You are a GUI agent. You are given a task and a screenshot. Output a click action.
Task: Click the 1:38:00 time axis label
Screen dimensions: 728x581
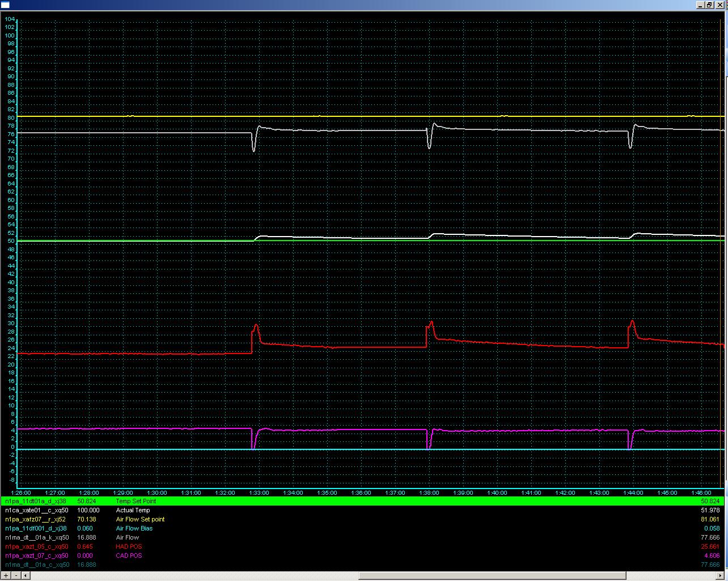pyautogui.click(x=429, y=492)
